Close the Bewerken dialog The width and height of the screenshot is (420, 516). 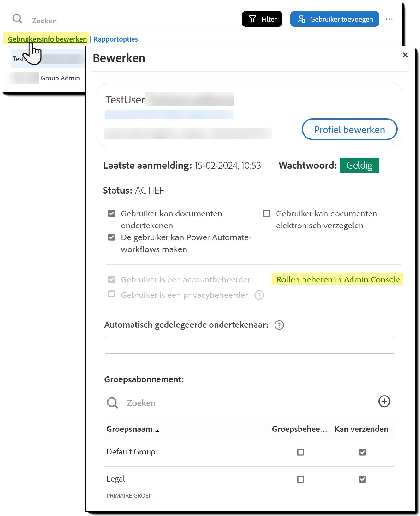(405, 55)
